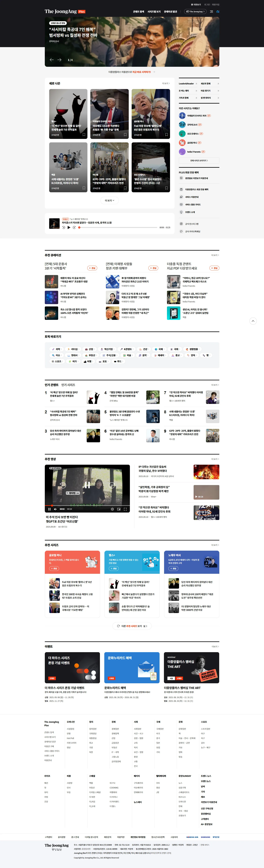
Task: Switch to the 인기 시리즈 tab
Action: pyautogui.click(x=68, y=385)
